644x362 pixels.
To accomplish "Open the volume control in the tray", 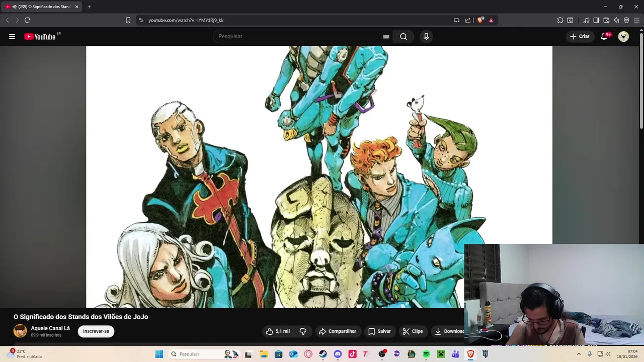I will click(608, 354).
